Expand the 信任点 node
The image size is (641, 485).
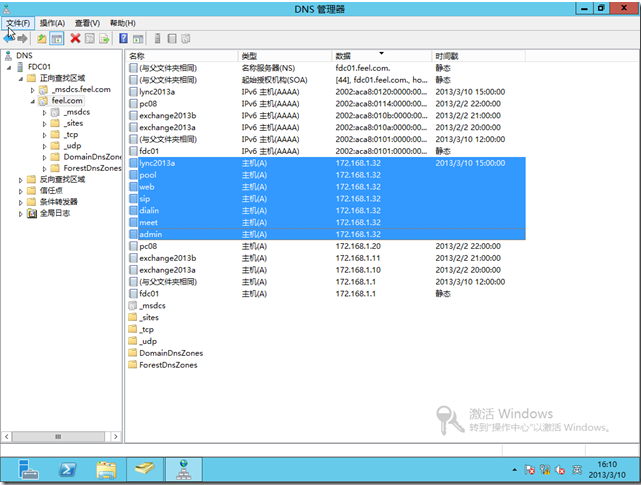pyautogui.click(x=20, y=191)
